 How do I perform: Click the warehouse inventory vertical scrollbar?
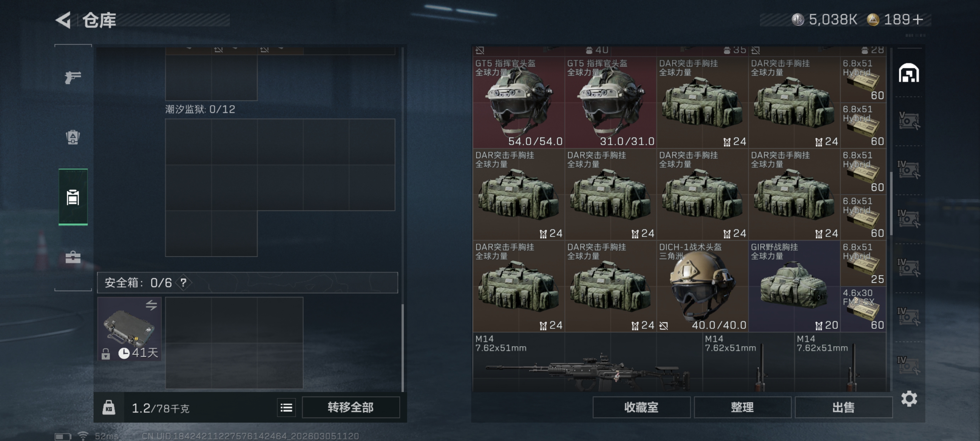[x=891, y=204]
